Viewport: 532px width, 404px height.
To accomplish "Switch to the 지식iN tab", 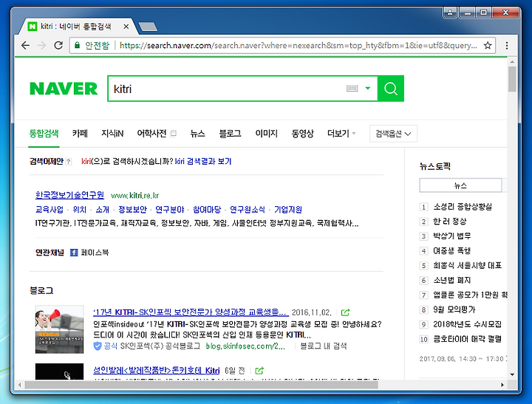I will pyautogui.click(x=112, y=133).
